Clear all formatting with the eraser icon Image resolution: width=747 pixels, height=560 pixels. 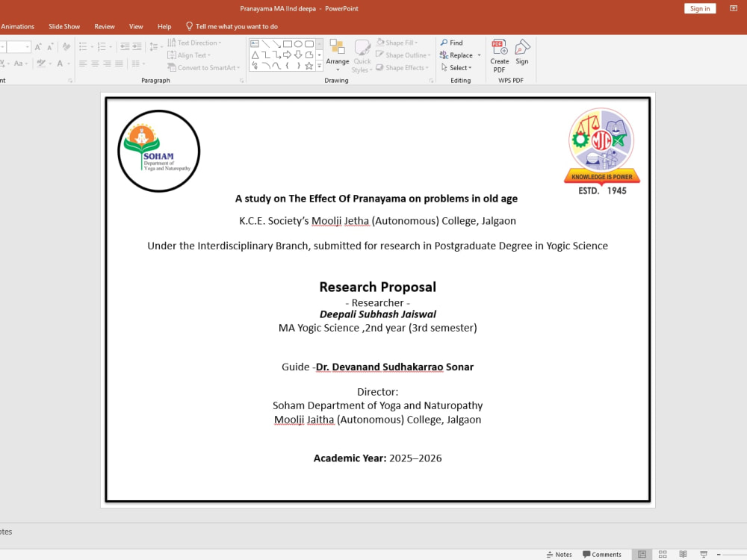coord(66,46)
